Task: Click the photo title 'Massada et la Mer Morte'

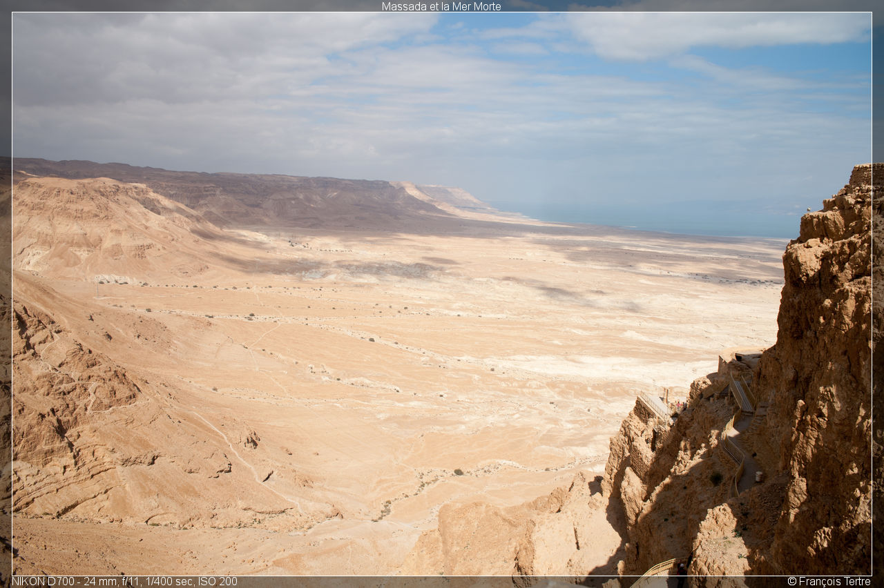Action: click(441, 6)
